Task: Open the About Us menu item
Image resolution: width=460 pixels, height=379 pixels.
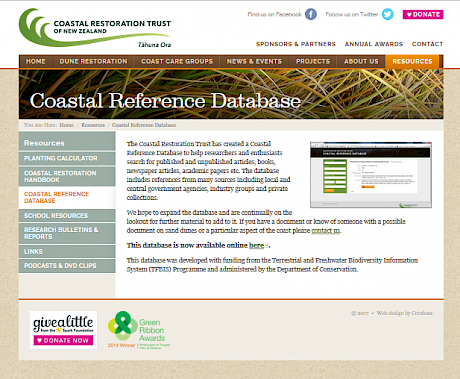Action: 361,62
